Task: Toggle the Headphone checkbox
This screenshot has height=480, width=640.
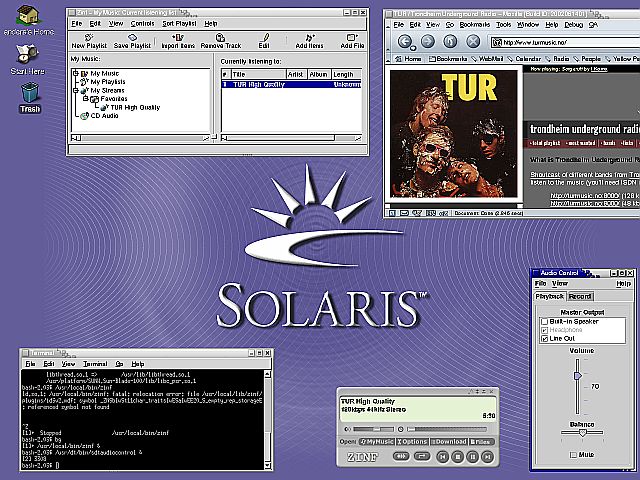Action: coord(544,330)
